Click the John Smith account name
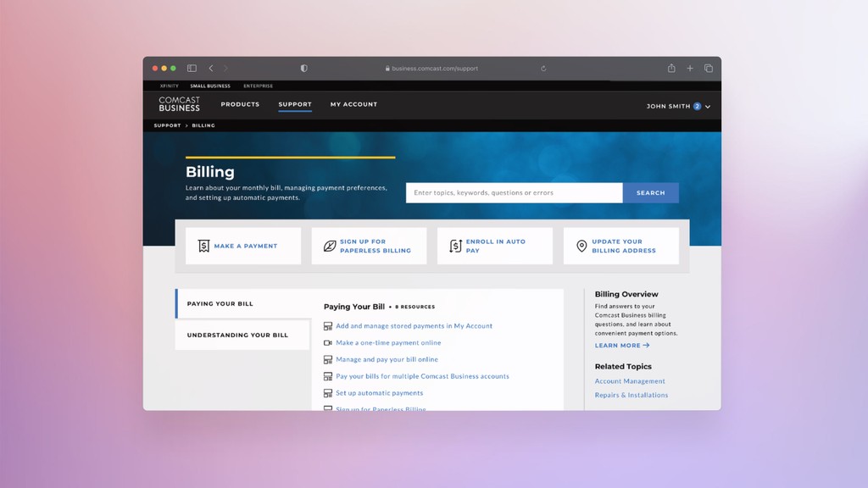 (668, 106)
